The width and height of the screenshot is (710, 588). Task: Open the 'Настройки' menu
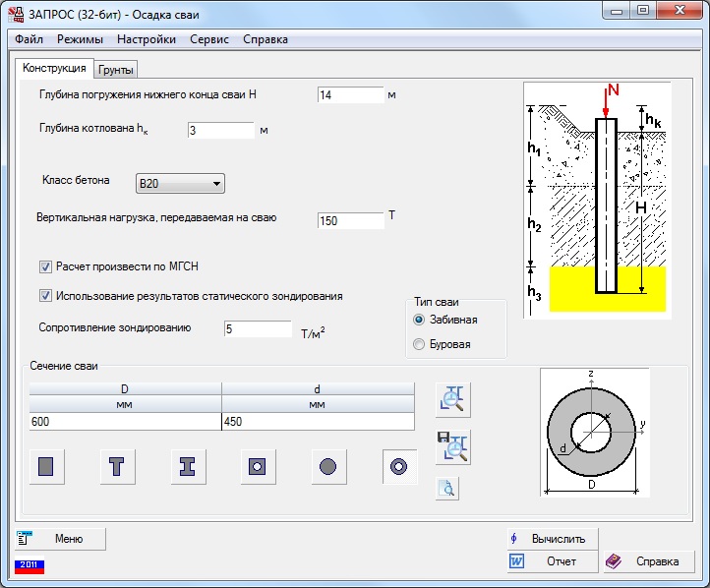click(x=147, y=39)
